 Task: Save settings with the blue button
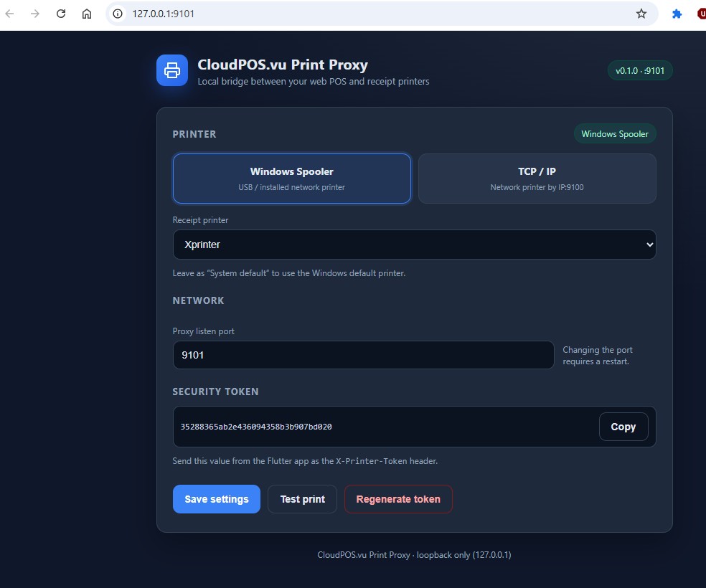point(217,499)
